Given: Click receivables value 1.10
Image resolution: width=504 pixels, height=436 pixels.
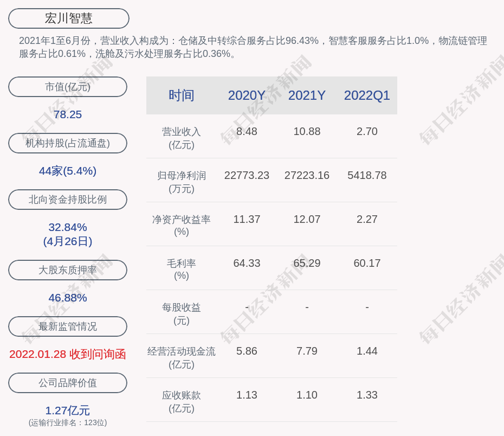Looking at the screenshot, I should (307, 395).
